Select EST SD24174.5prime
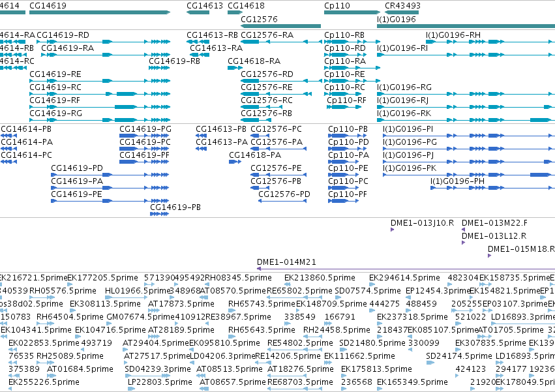 [459, 356]
